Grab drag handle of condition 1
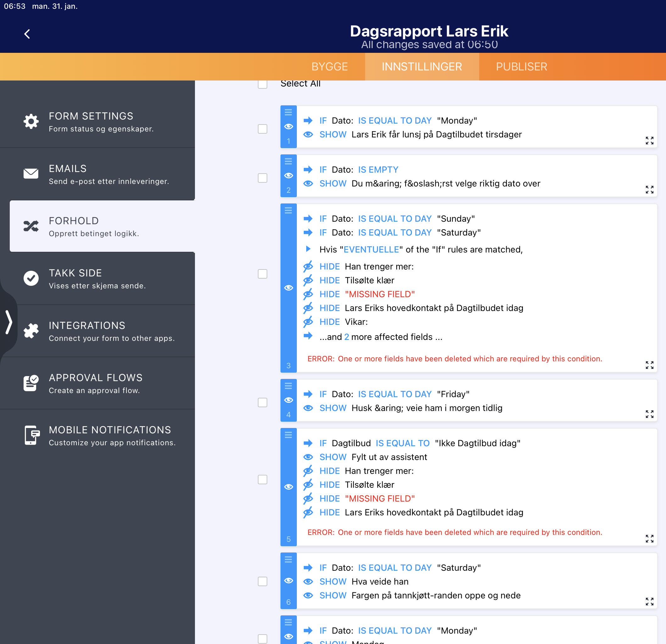666x644 pixels. tap(288, 112)
